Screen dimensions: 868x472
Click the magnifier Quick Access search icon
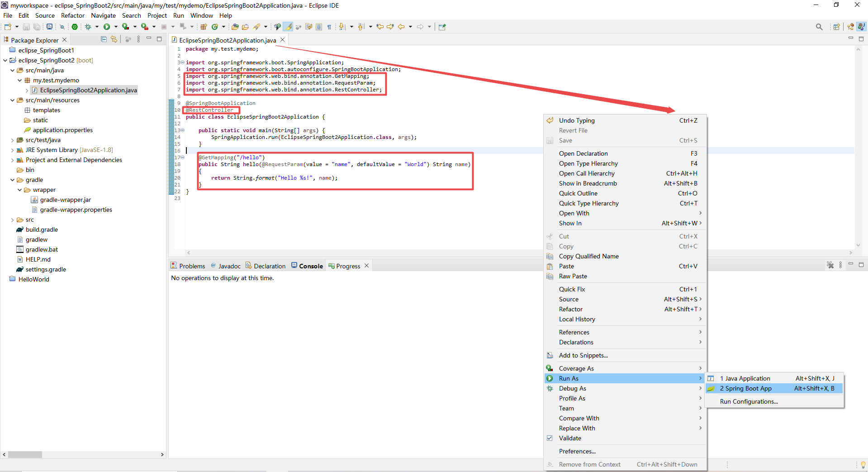pyautogui.click(x=819, y=27)
